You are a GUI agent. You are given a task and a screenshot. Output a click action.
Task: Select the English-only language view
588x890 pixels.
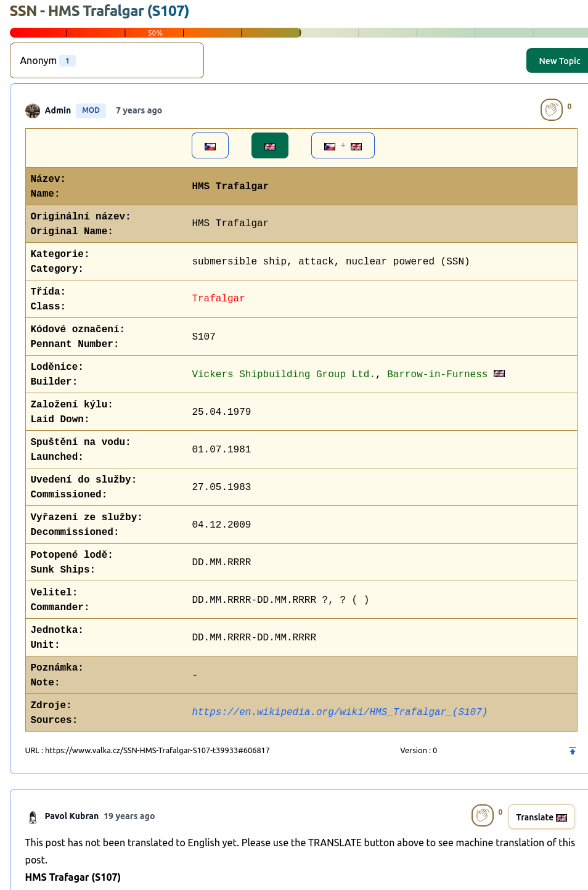tap(270, 145)
